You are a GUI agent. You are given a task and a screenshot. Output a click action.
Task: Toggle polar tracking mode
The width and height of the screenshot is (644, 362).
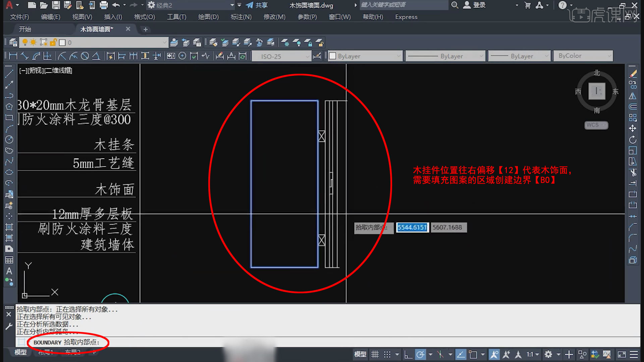420,354
